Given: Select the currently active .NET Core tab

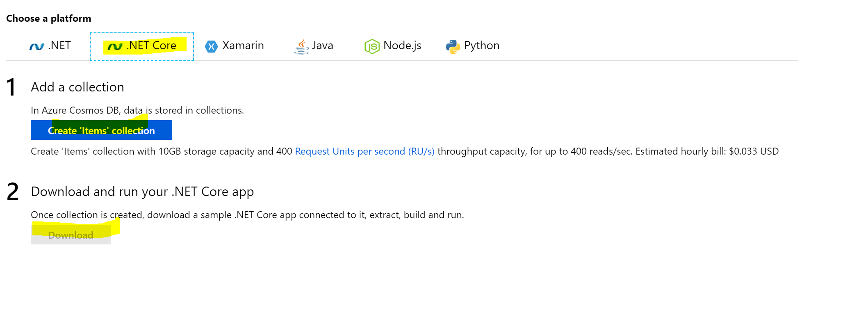Looking at the screenshot, I should coord(141,46).
